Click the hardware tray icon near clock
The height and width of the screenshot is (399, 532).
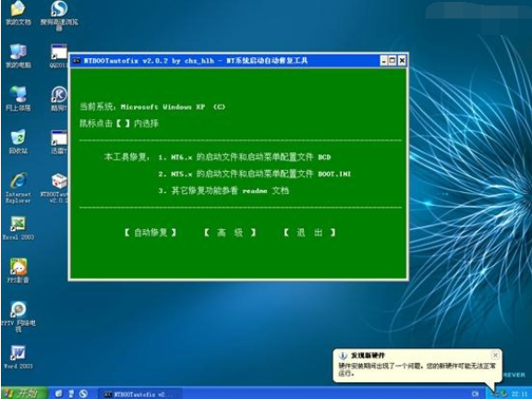pyautogui.click(x=496, y=393)
